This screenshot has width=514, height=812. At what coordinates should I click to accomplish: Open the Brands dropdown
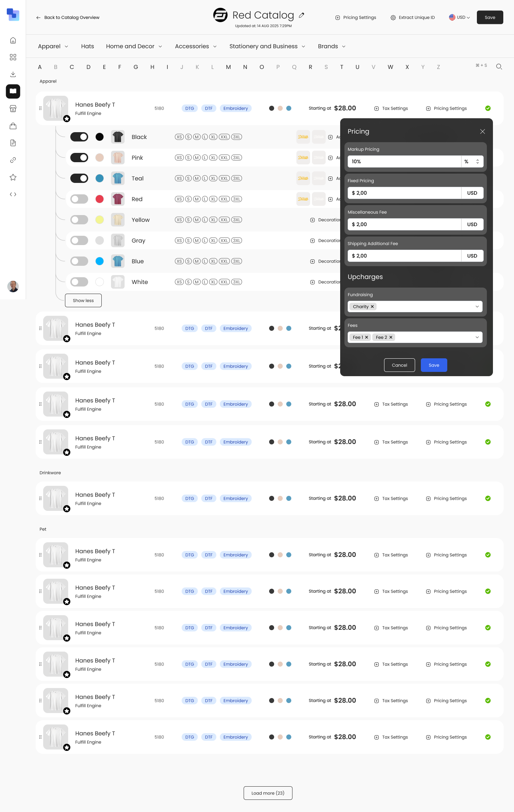pyautogui.click(x=332, y=46)
